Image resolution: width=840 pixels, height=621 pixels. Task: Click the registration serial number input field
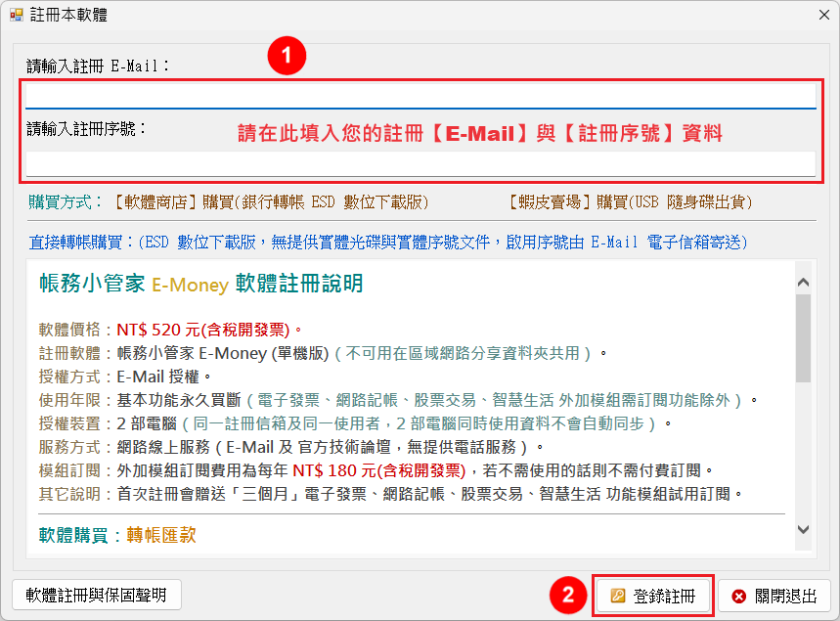point(420,163)
